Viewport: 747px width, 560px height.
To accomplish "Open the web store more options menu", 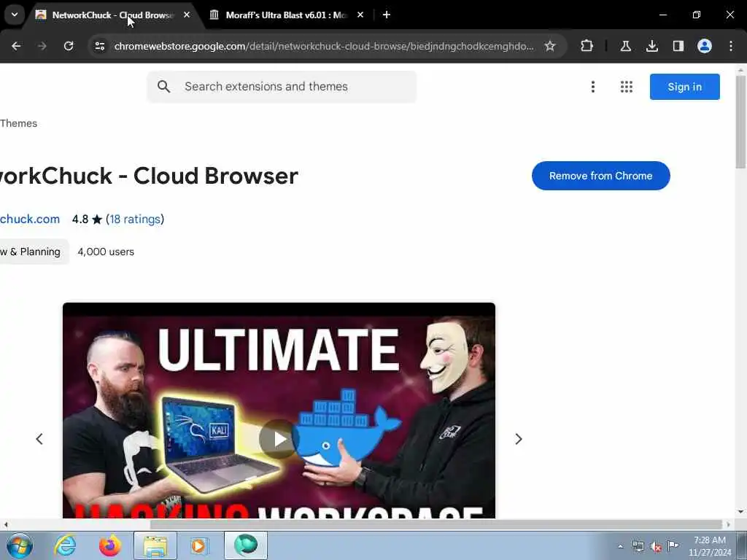I will [x=592, y=87].
